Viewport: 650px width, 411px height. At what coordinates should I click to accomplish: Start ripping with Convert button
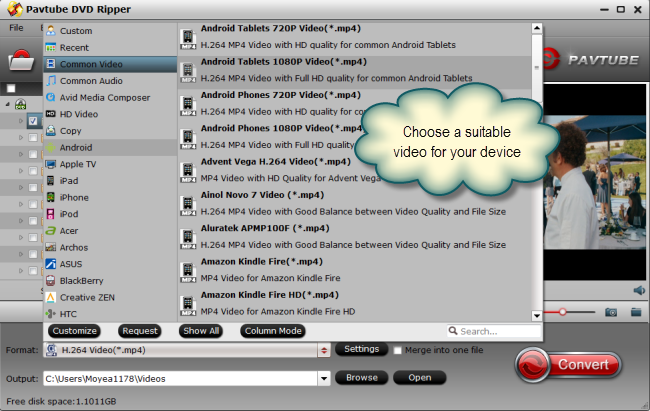click(568, 365)
